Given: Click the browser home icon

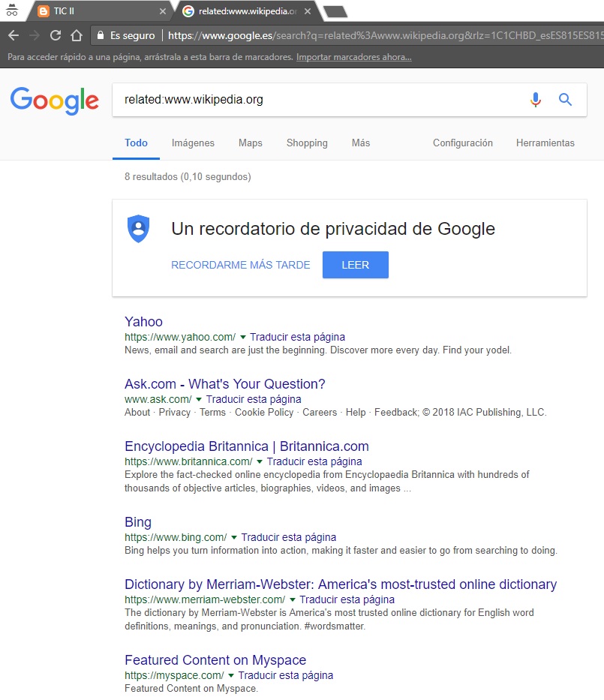Looking at the screenshot, I should coord(77,35).
